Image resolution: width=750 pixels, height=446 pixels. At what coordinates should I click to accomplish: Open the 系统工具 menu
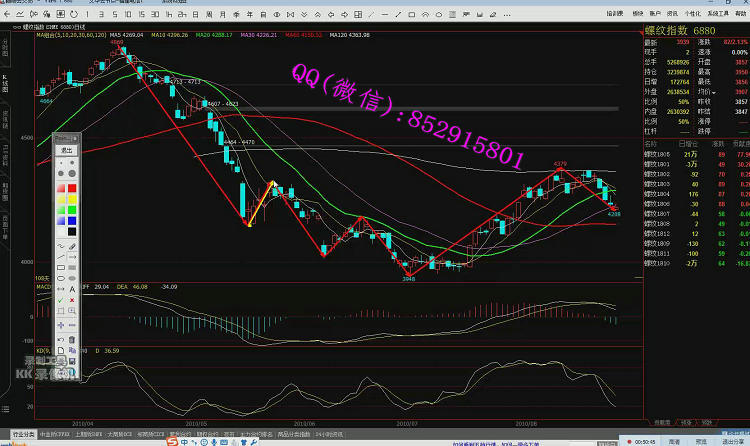click(718, 16)
